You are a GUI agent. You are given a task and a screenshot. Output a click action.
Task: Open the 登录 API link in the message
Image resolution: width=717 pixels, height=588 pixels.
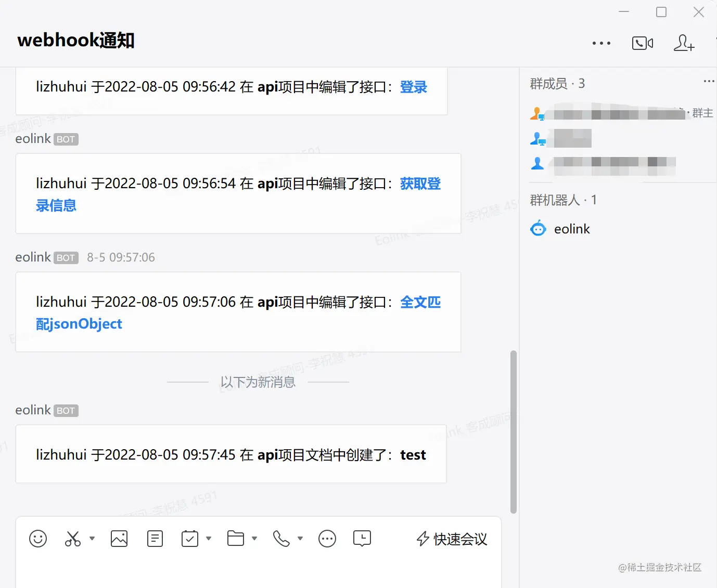pyautogui.click(x=413, y=87)
